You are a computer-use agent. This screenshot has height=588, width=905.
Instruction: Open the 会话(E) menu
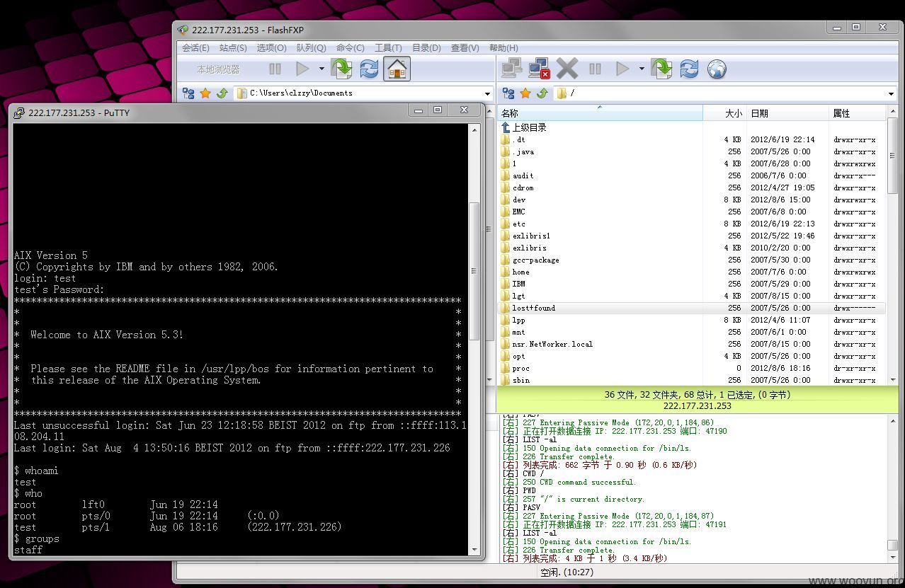click(x=195, y=48)
